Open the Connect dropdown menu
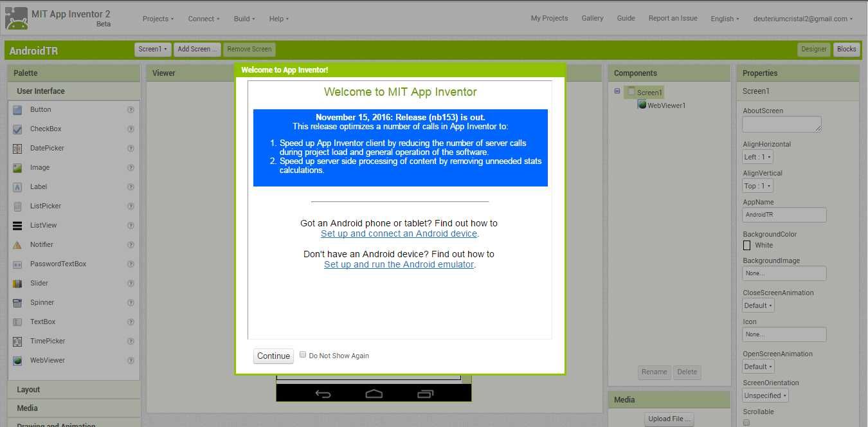The width and height of the screenshot is (868, 427). (204, 19)
